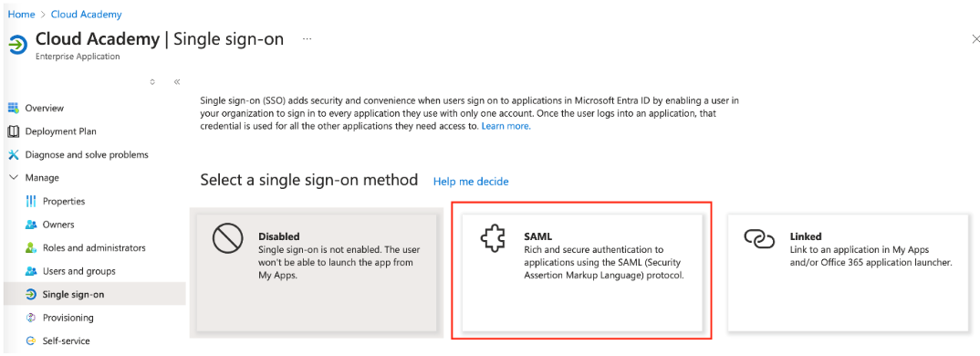The height and width of the screenshot is (356, 980).
Task: Open the ellipsis more options menu
Action: pyautogui.click(x=307, y=38)
